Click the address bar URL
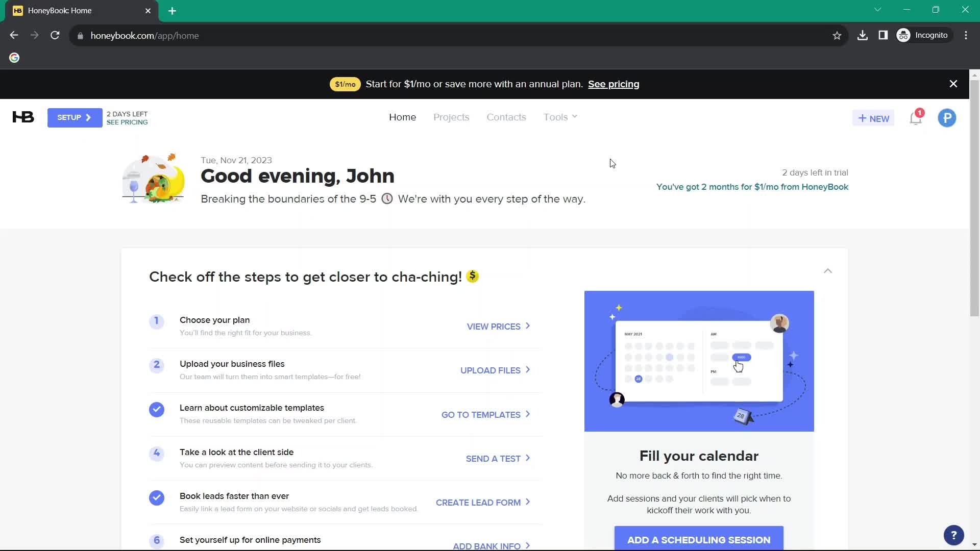 (x=144, y=36)
